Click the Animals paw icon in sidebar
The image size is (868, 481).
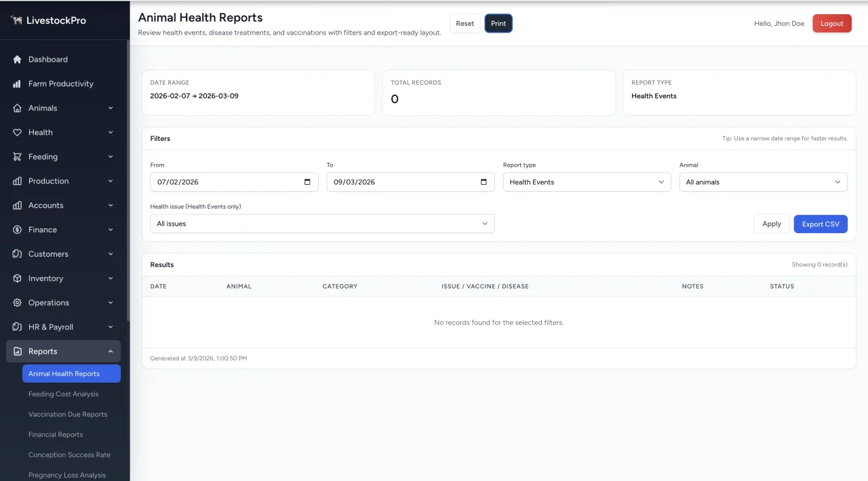[x=18, y=108]
